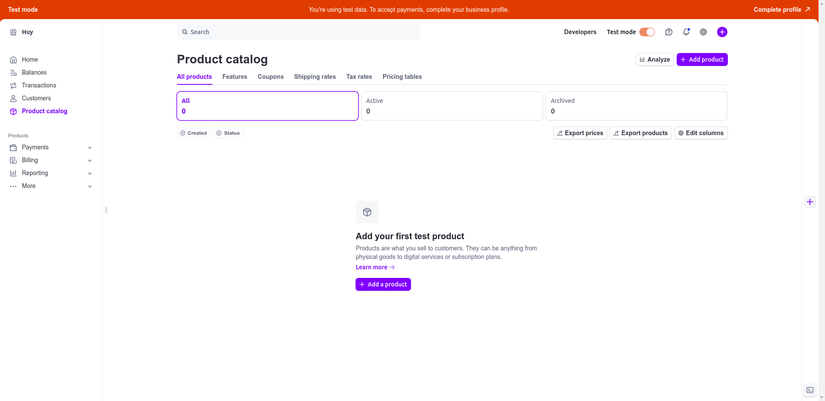This screenshot has height=401, width=825.
Task: Click the Payments wallet icon
Action: (x=14, y=147)
